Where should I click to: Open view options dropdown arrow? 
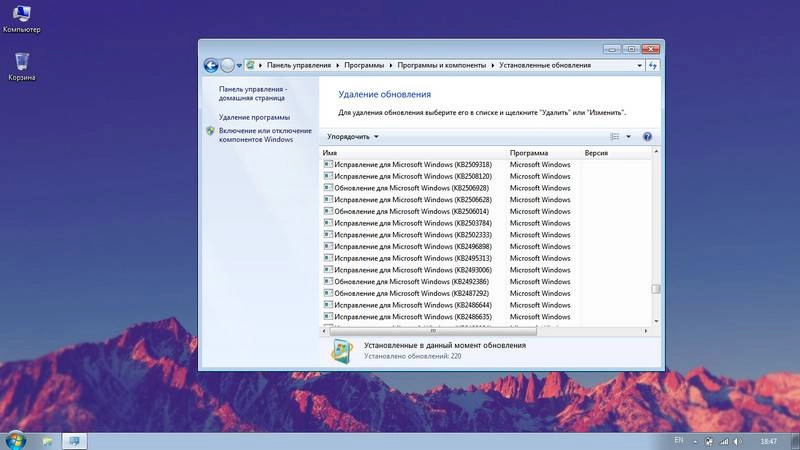(628, 137)
